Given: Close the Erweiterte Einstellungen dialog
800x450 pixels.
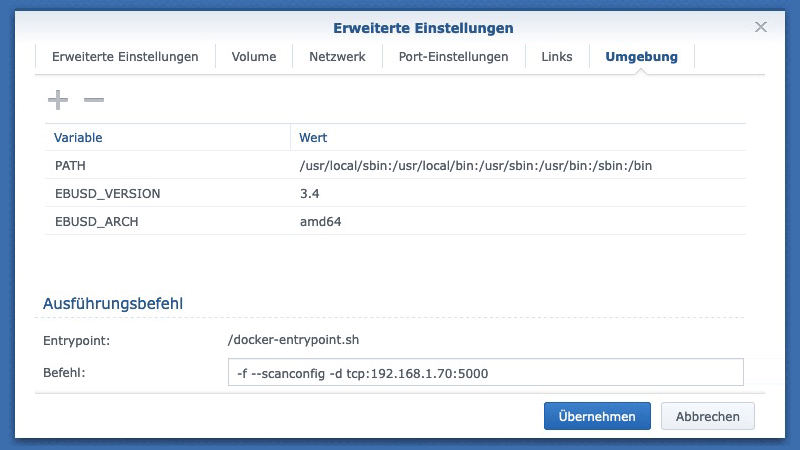Looking at the screenshot, I should coord(761,27).
